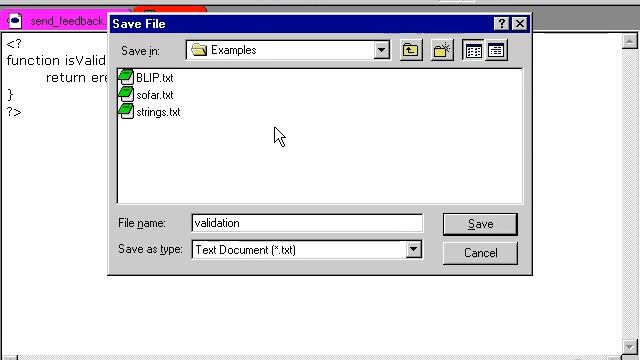Image resolution: width=640 pixels, height=360 pixels.
Task: Switch to Details view icon
Action: point(496,50)
